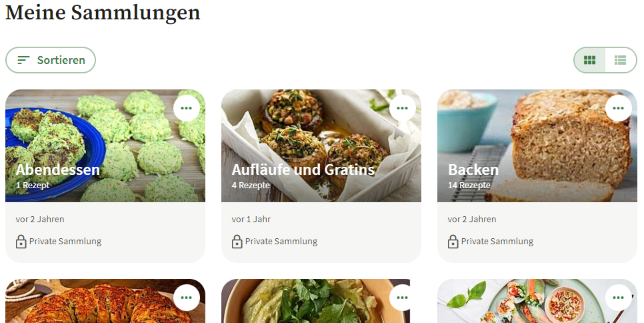Select the sliced bread loaf thumbnail
644x323 pixels.
[537, 145]
